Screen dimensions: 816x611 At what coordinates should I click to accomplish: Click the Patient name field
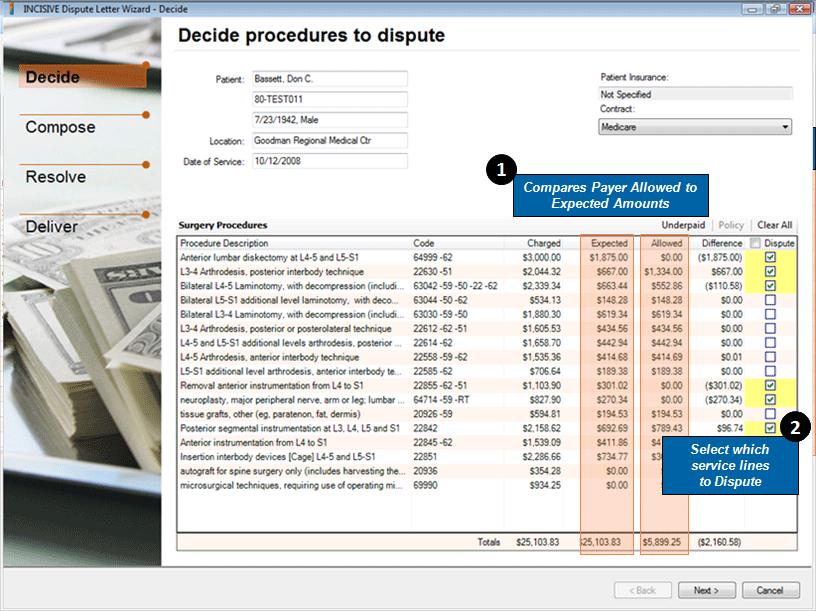pos(330,79)
